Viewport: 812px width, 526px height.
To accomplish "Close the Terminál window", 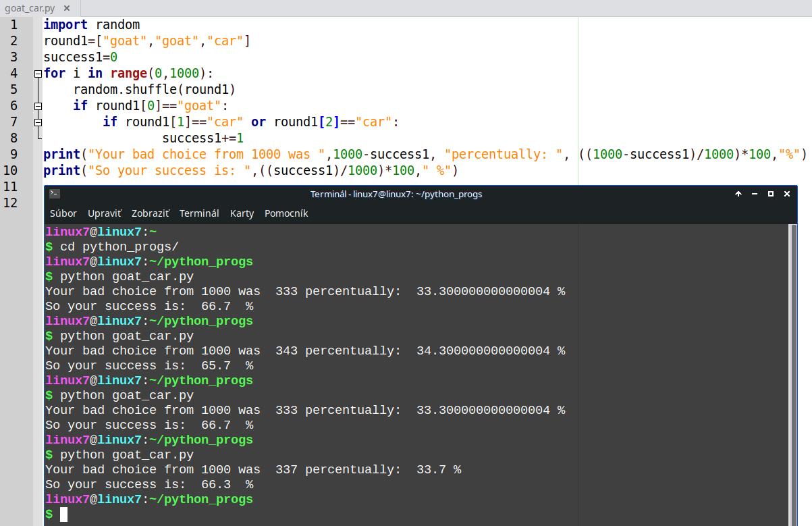I will [x=787, y=194].
